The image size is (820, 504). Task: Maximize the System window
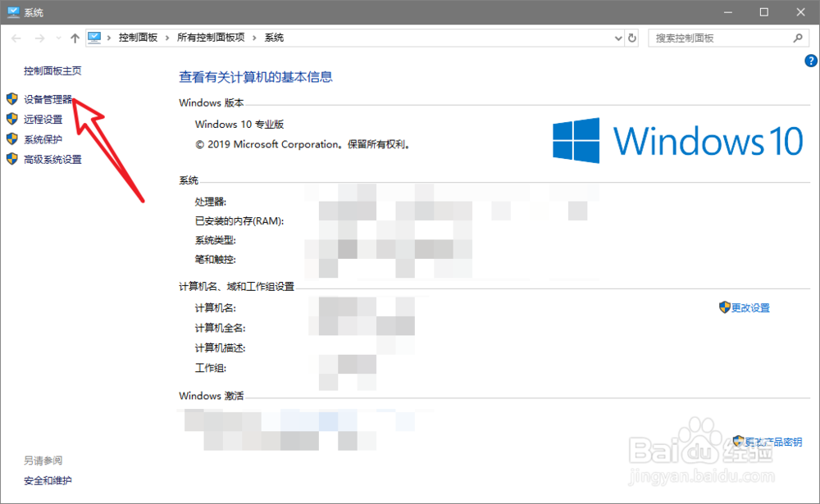(764, 12)
